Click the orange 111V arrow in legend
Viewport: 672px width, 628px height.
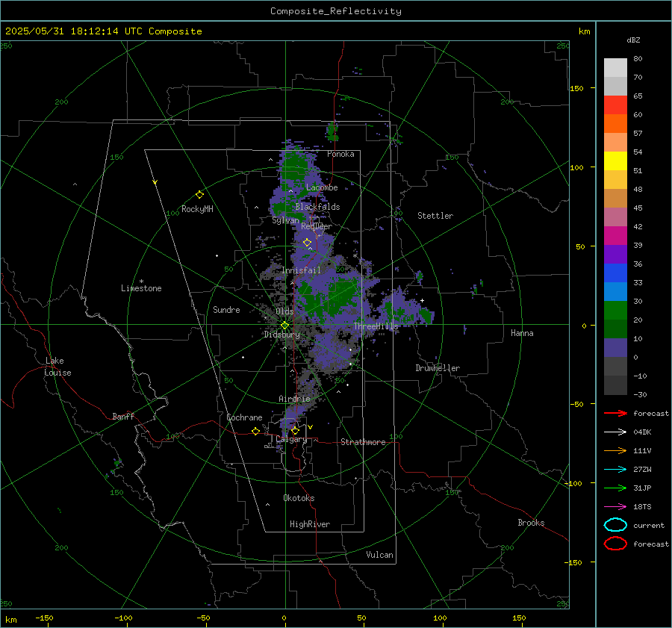point(615,450)
